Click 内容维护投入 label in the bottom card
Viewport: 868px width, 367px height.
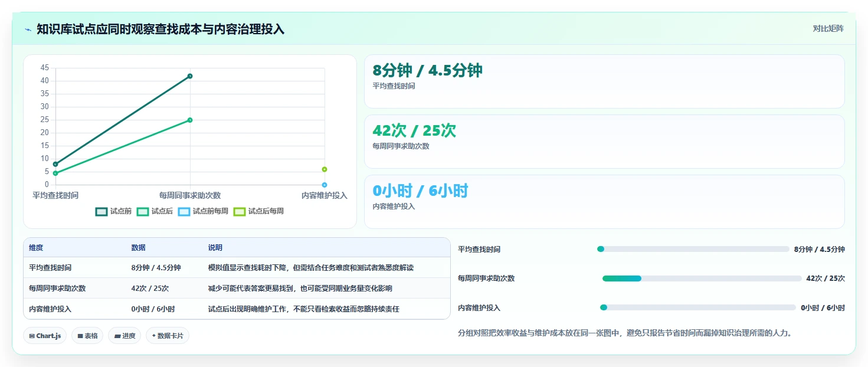point(394,207)
